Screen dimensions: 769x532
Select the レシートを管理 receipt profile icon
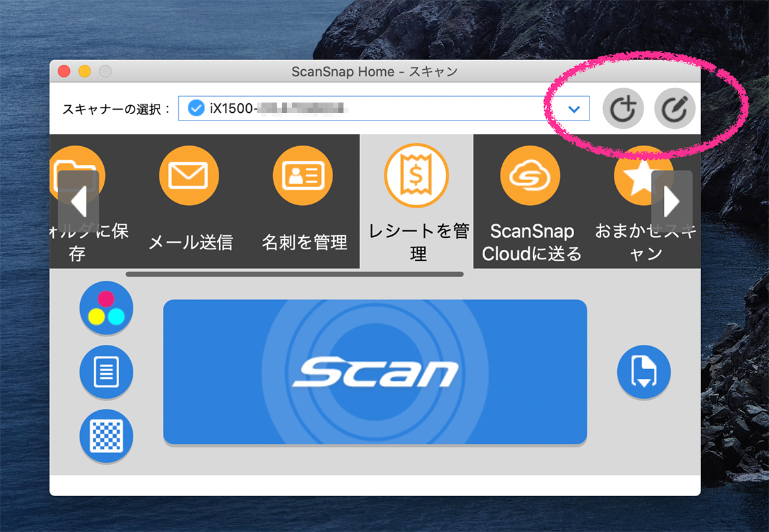point(417,176)
